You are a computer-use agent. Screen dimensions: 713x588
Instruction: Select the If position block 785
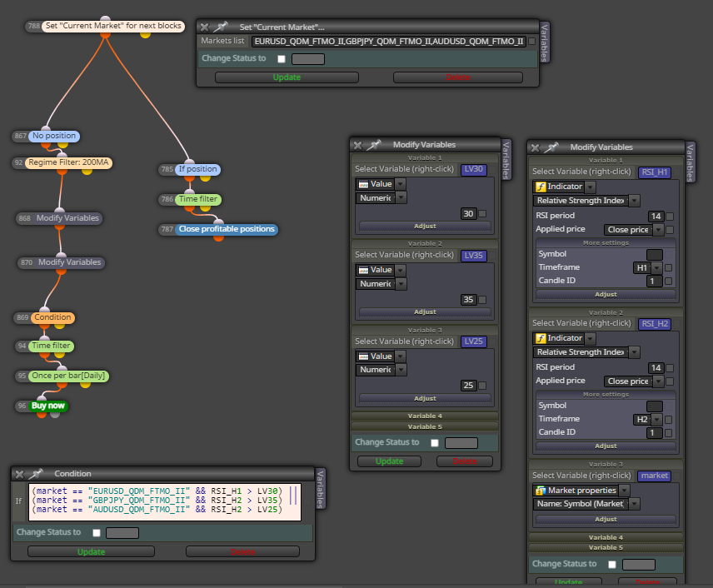[197, 169]
